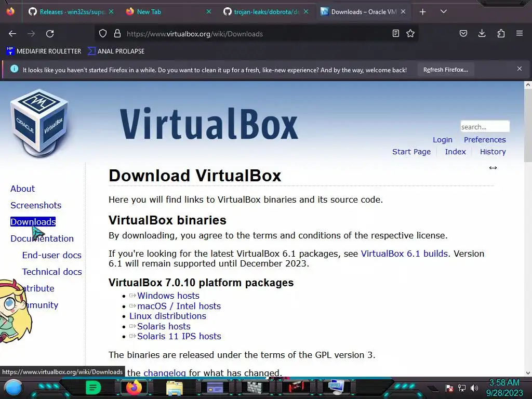Open End-user docs sidebar link
This screenshot has height=399, width=532.
click(51, 255)
